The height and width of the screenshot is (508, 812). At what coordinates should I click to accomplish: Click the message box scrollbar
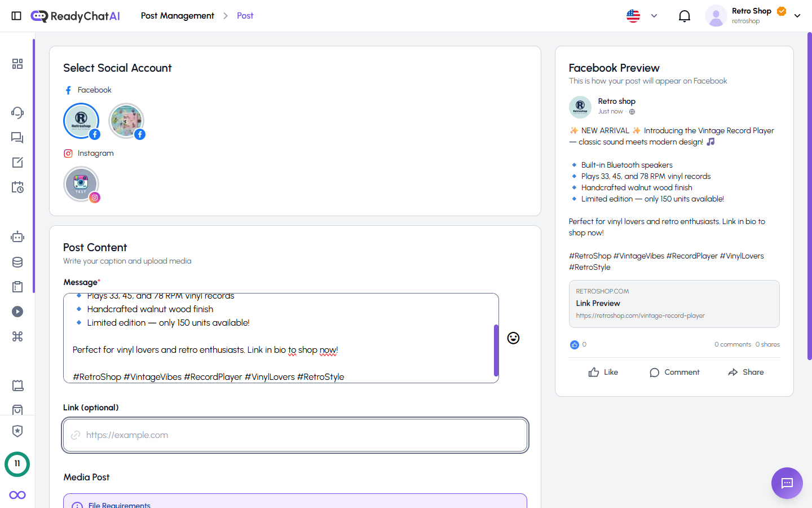click(x=496, y=350)
